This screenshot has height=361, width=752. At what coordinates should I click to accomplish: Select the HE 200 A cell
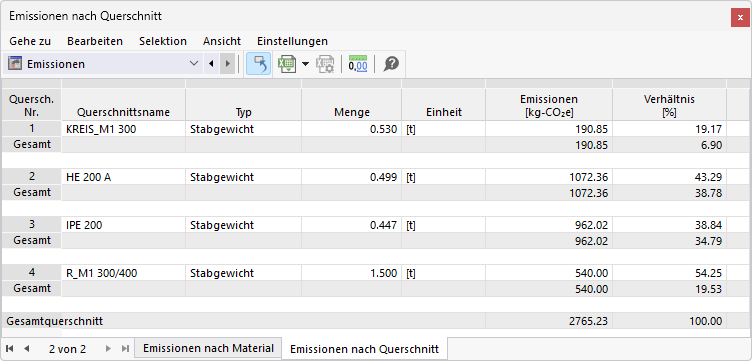[x=124, y=176]
